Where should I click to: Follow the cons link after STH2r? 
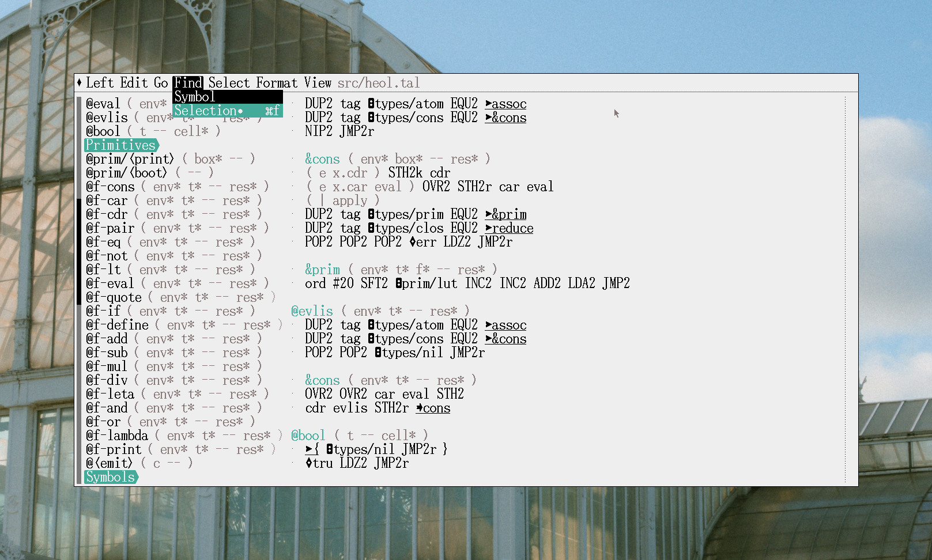tap(433, 408)
